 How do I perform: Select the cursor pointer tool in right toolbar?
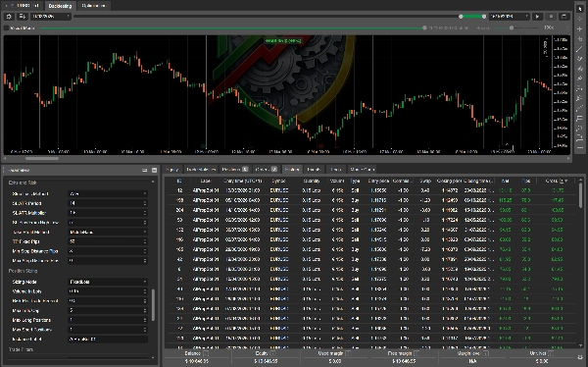pyautogui.click(x=580, y=9)
